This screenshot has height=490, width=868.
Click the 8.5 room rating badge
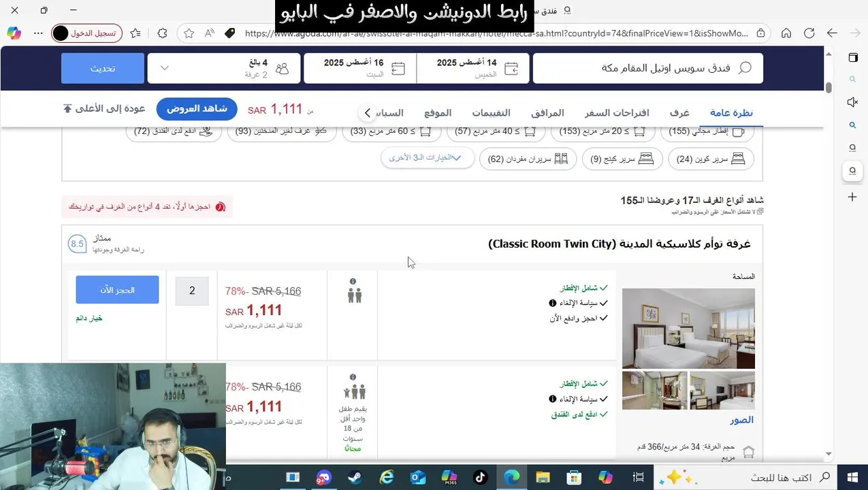tap(77, 244)
